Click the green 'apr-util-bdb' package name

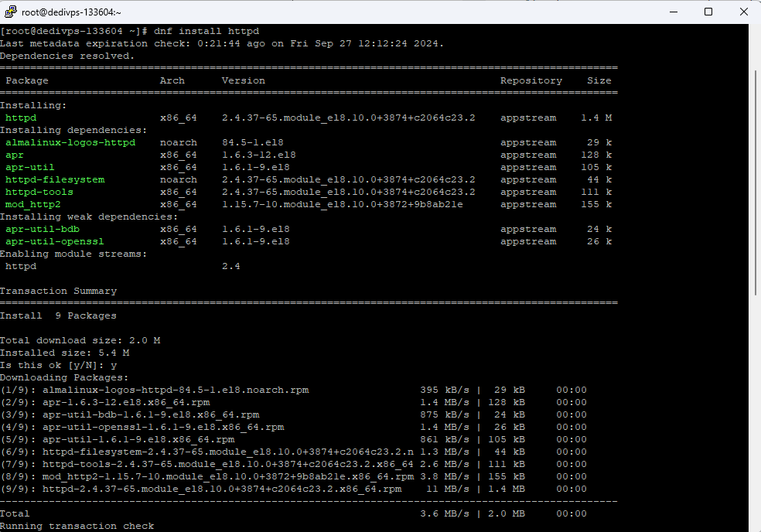coord(43,229)
